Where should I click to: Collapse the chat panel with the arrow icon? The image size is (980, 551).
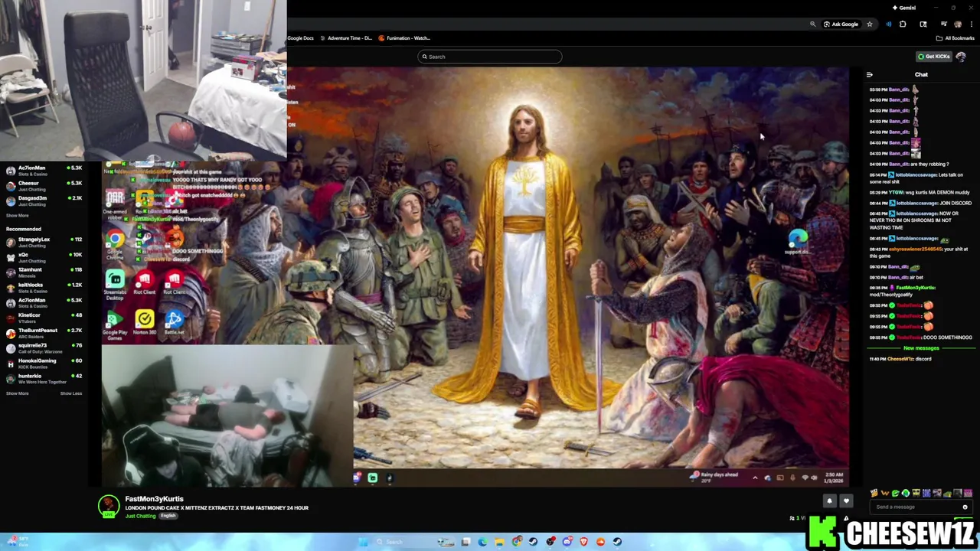click(870, 75)
